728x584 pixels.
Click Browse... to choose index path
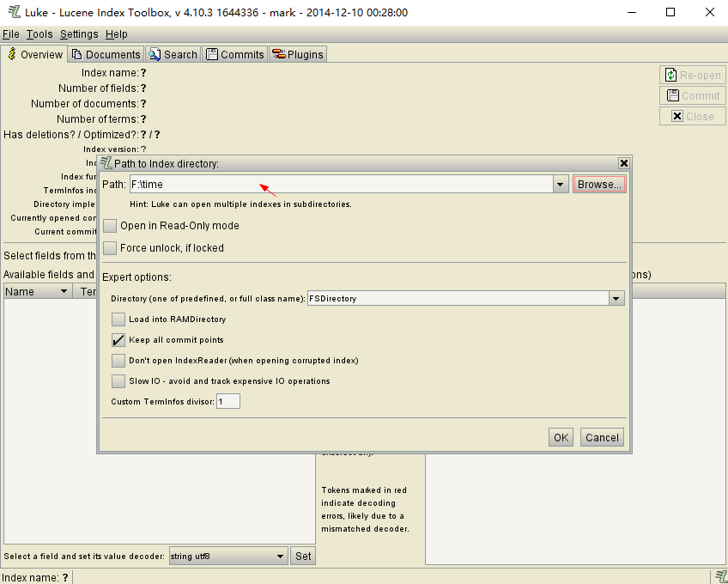pos(599,185)
